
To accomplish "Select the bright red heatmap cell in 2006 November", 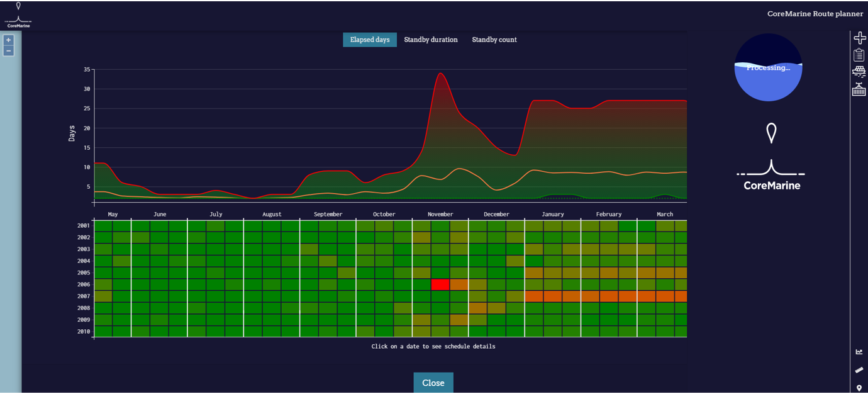I will [440, 284].
